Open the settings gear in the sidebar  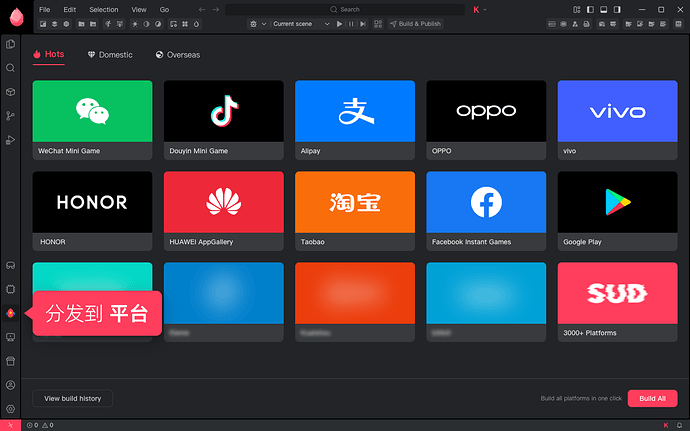(11, 409)
